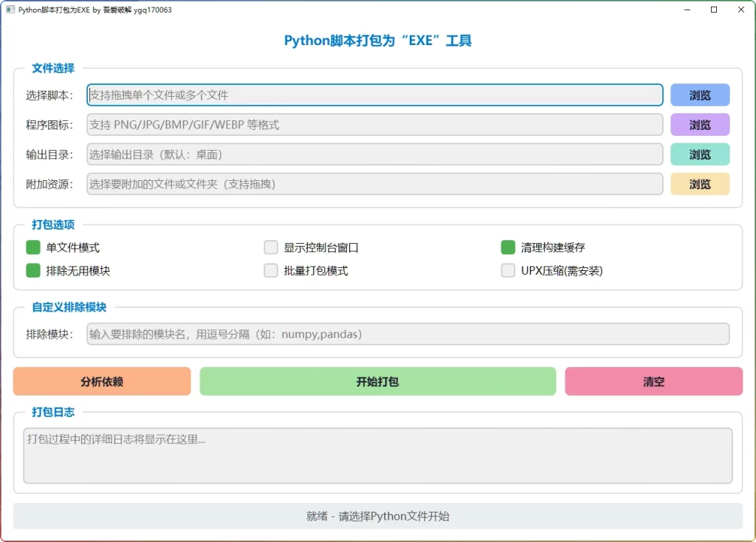Image resolution: width=756 pixels, height=542 pixels.
Task: Browse for the output directory
Action: 699,154
